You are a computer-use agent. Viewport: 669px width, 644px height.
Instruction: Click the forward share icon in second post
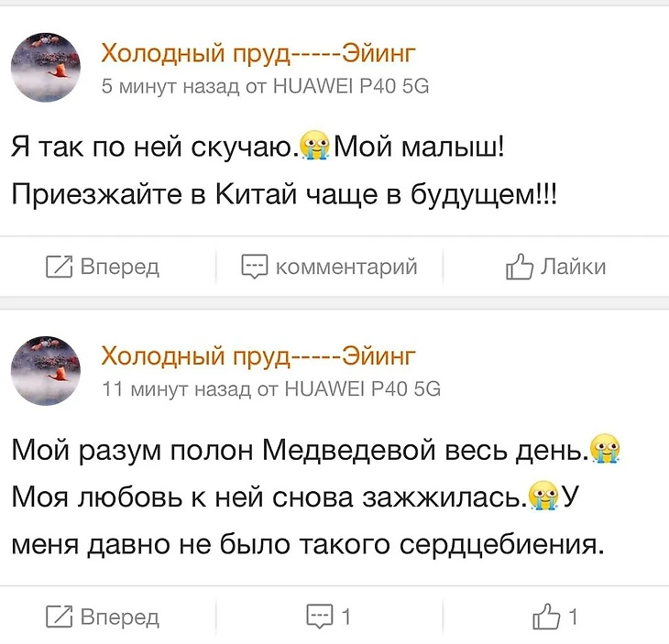[x=60, y=617]
